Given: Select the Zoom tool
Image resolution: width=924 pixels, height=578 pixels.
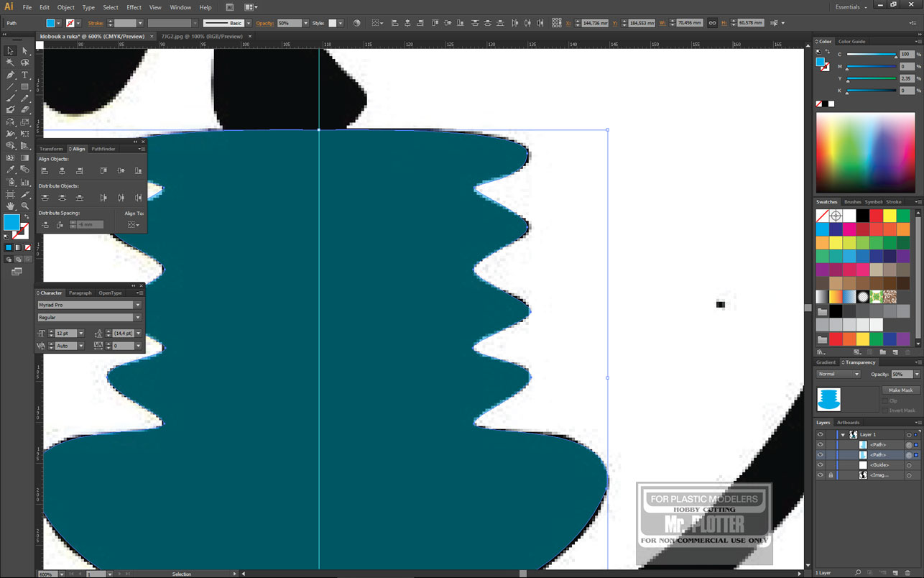Looking at the screenshot, I should coord(25,206).
